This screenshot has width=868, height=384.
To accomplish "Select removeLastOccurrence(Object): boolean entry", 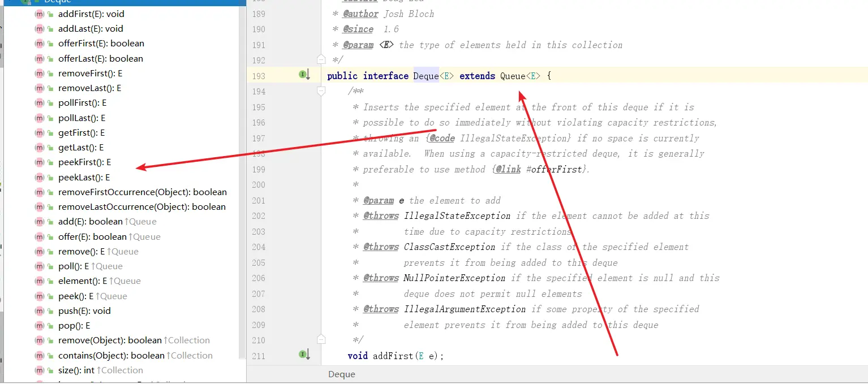I will 142,206.
